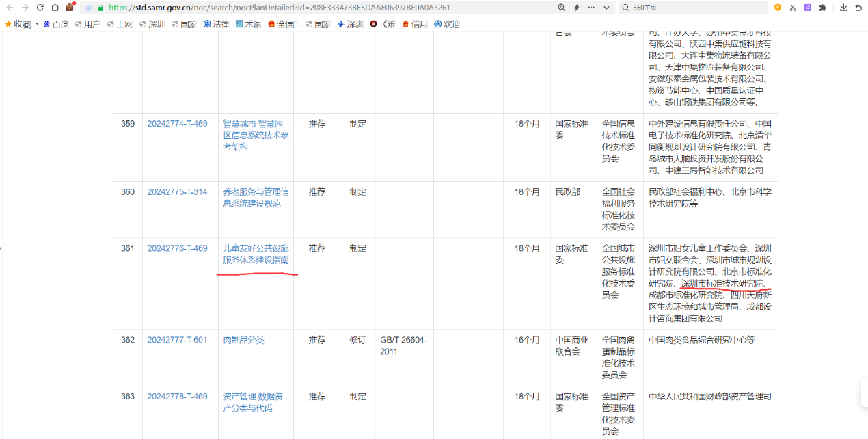Open the 百度 bookmark
Screen dimensions: 868x439
click(56, 24)
